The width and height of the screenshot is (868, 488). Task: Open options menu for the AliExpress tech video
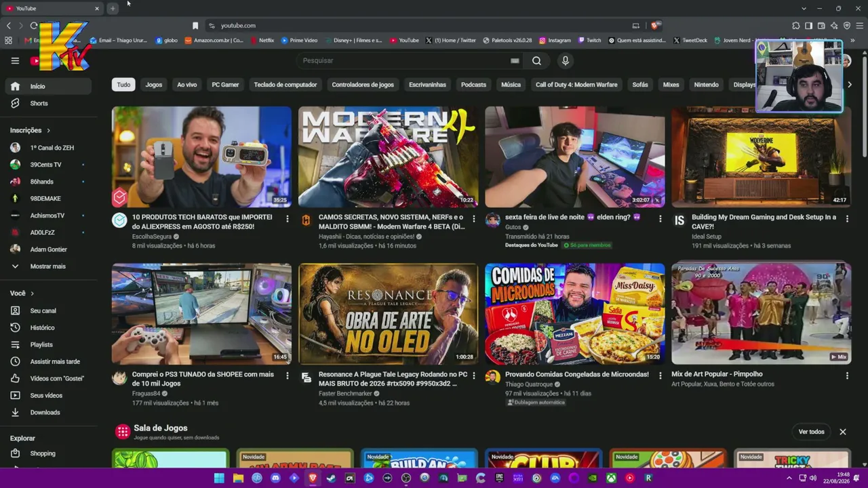[x=287, y=218]
